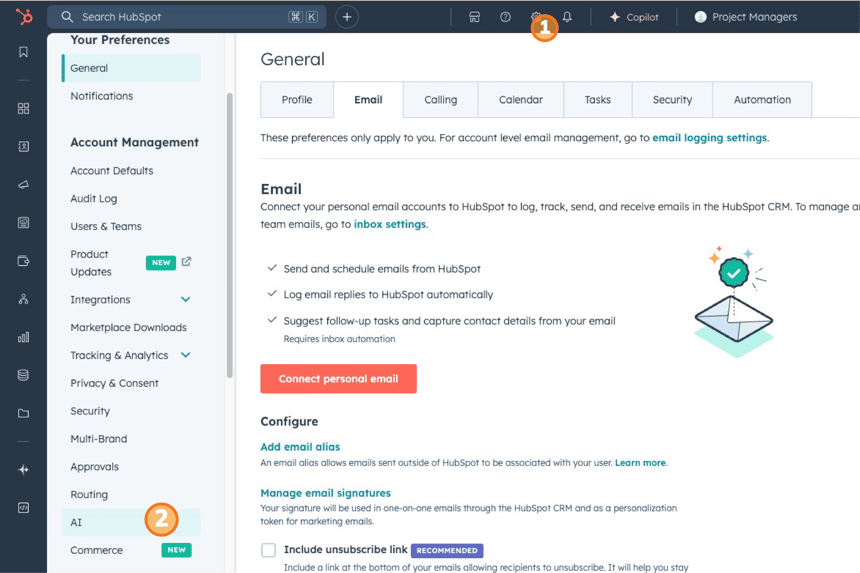The height and width of the screenshot is (573, 860).
Task: Open Marketplace Downloads settings
Action: click(128, 327)
